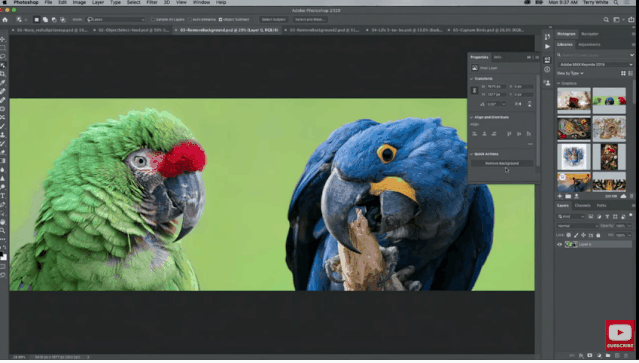Switch to the Channels tab
639x363 pixels.
pyautogui.click(x=582, y=206)
